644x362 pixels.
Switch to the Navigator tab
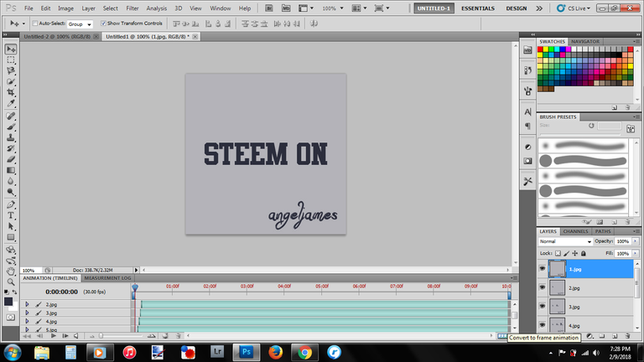585,41
